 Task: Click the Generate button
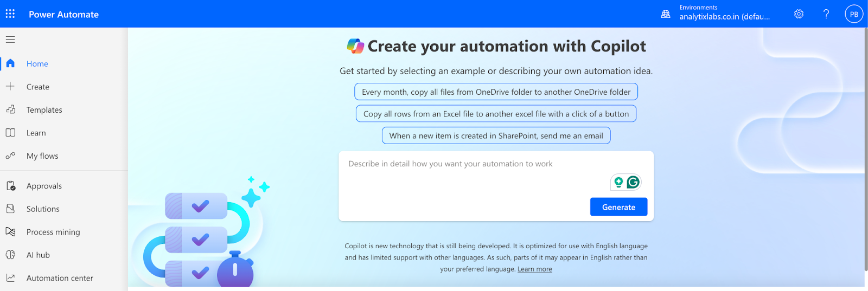[618, 207]
